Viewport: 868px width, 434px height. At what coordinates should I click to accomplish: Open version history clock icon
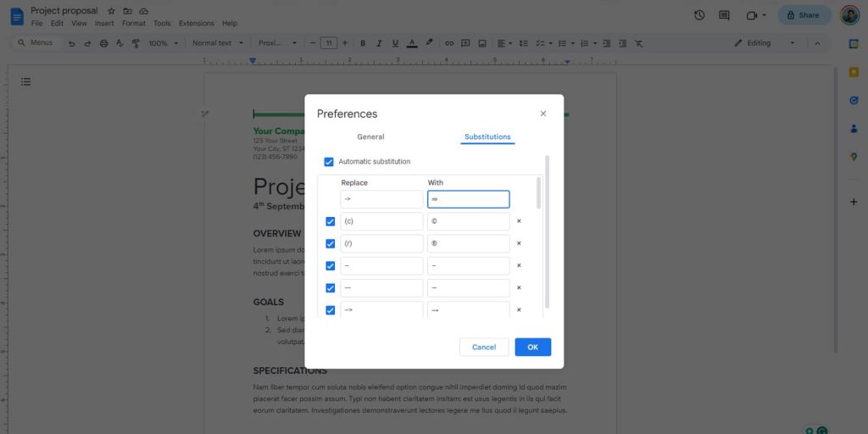coord(699,15)
